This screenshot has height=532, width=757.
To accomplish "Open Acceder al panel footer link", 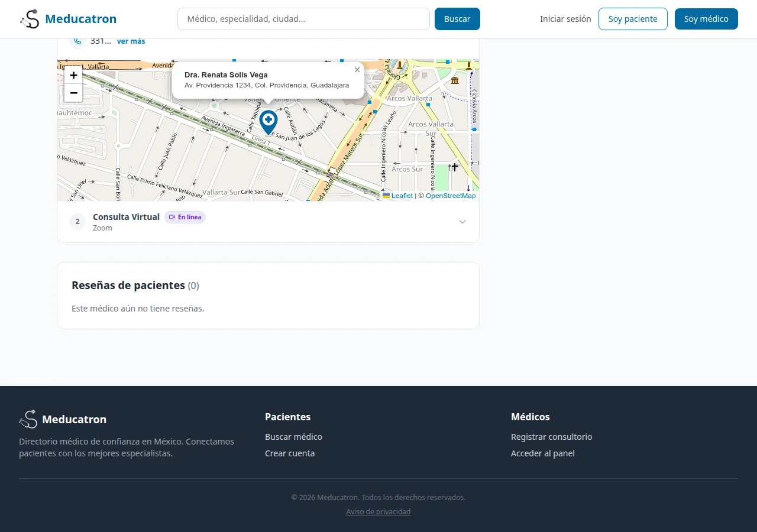I will pyautogui.click(x=543, y=453).
